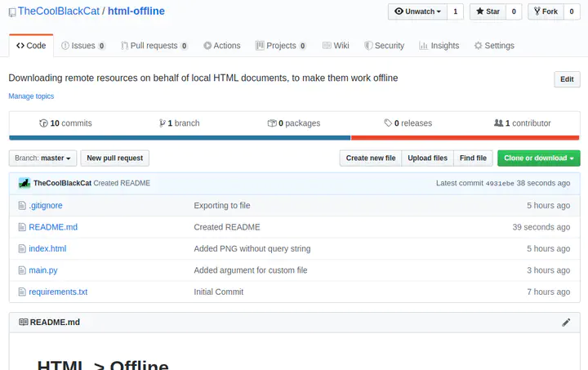Click the README.md pencil edit icon
The image size is (588, 370).
[x=566, y=323]
